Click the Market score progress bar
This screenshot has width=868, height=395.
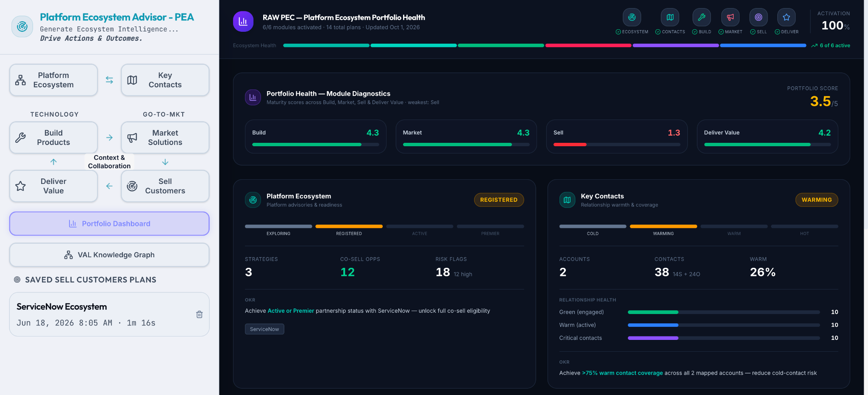coord(466,145)
